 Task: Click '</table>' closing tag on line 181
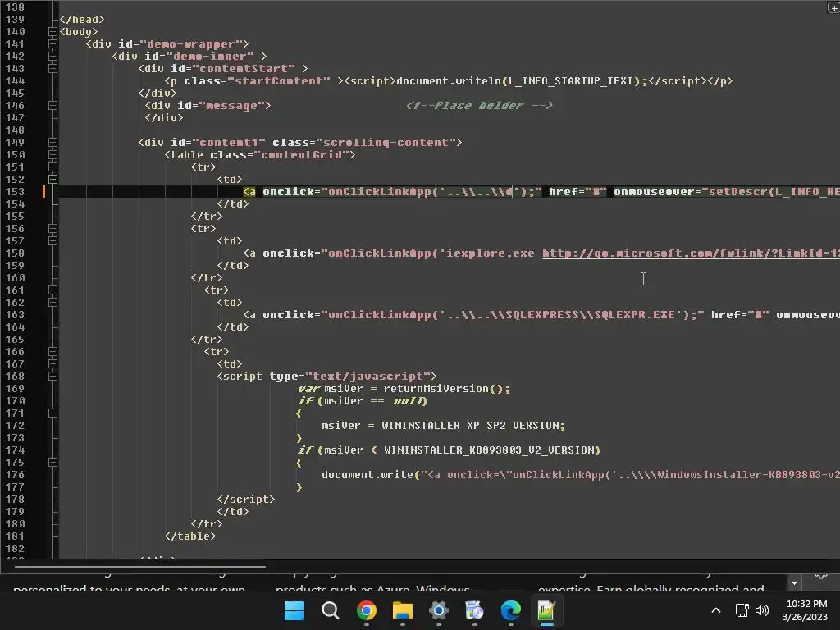coord(190,536)
